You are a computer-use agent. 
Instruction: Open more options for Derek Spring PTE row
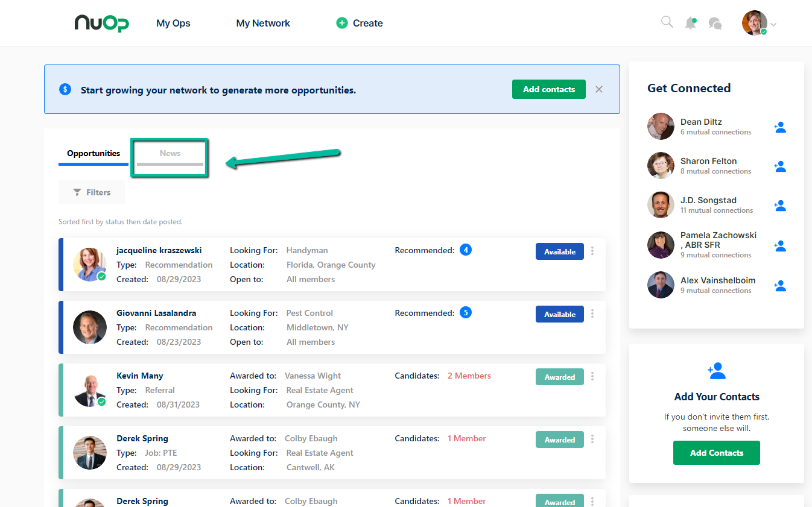[x=592, y=439]
